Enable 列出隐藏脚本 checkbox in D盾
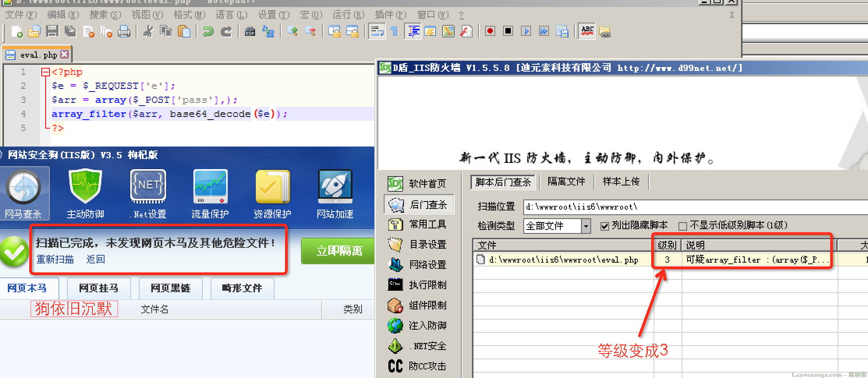868x378 pixels. [604, 226]
